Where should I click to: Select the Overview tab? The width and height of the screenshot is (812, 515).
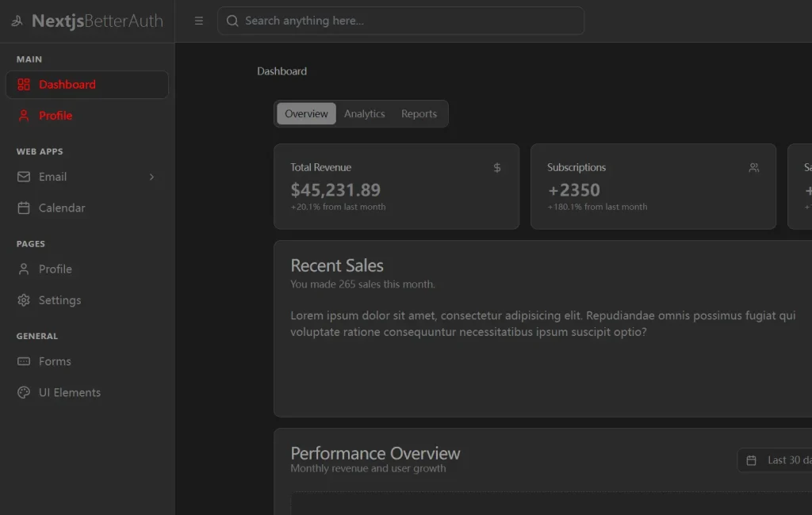click(x=306, y=114)
